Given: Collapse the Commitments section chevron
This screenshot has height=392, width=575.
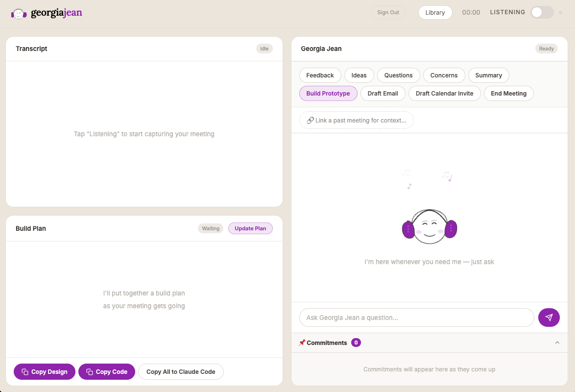Looking at the screenshot, I should click(x=557, y=343).
